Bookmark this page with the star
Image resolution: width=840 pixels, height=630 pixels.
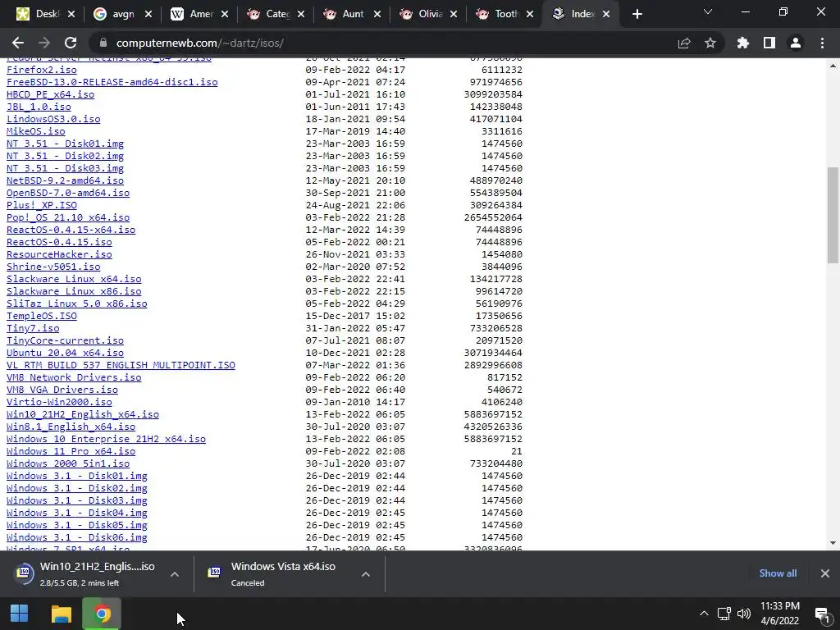click(710, 43)
